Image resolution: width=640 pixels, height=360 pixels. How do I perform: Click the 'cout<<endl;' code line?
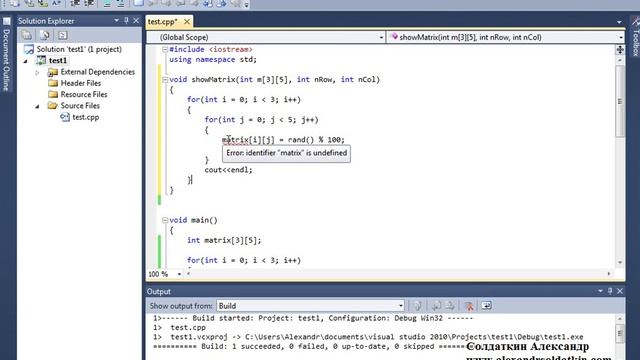pyautogui.click(x=228, y=170)
